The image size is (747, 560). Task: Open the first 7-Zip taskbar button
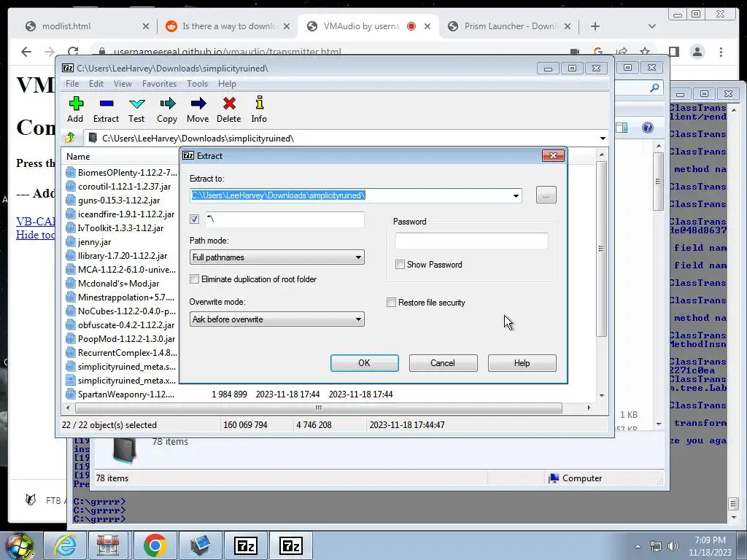[x=246, y=545]
